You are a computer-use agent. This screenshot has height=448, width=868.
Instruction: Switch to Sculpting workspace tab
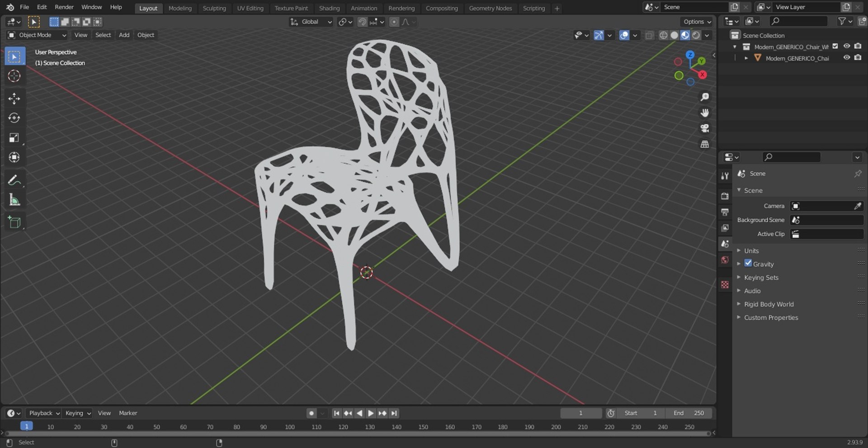click(214, 8)
